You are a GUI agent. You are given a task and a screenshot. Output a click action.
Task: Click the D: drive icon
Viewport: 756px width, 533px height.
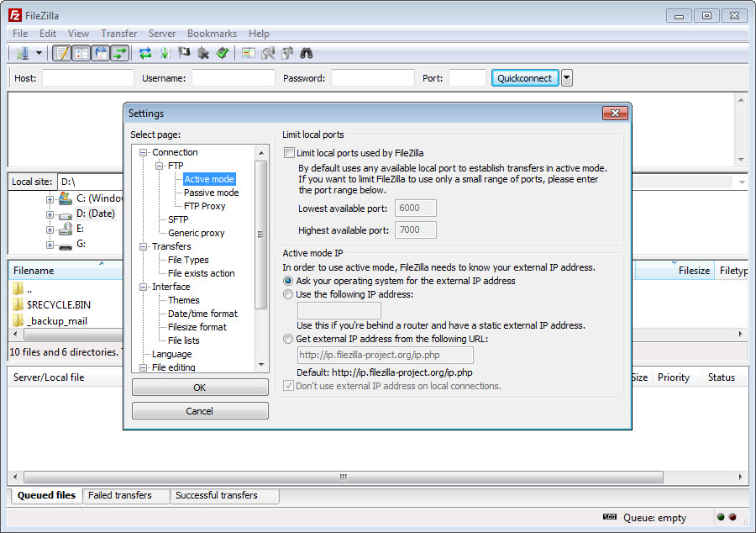65,214
